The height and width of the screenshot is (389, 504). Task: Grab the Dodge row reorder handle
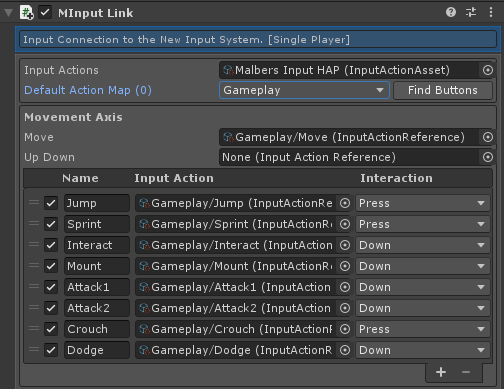tap(34, 349)
